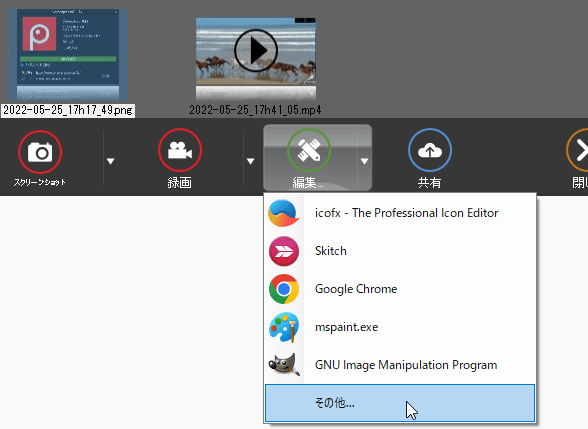Start recording with the video camera icon
Viewport: 588px width, 429px height.
(x=180, y=150)
